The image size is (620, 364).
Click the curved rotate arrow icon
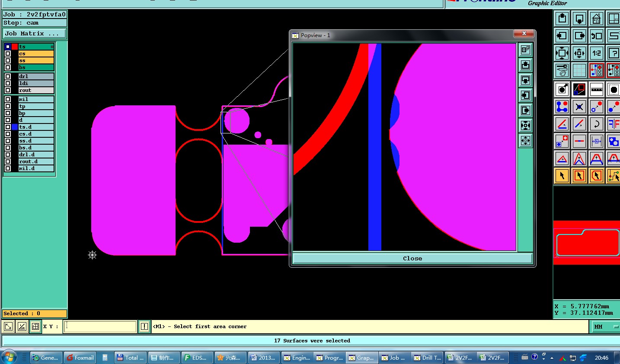tap(597, 124)
